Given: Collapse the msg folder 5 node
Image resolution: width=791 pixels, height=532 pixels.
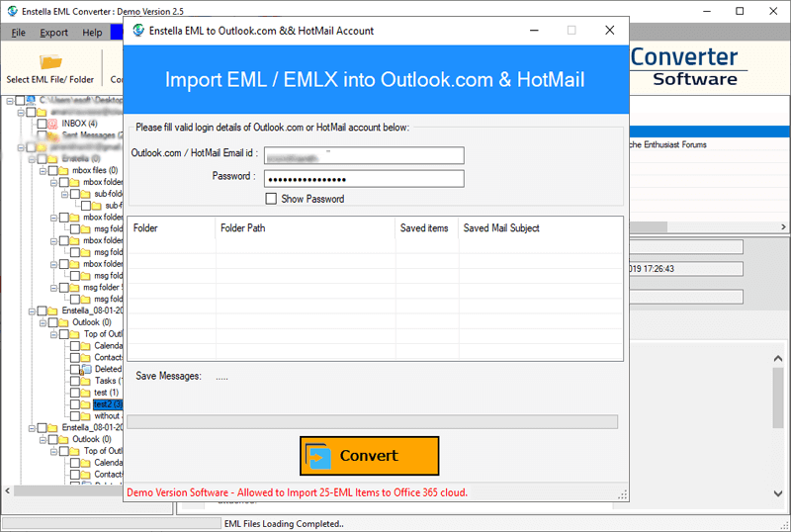Looking at the screenshot, I should point(54,288).
